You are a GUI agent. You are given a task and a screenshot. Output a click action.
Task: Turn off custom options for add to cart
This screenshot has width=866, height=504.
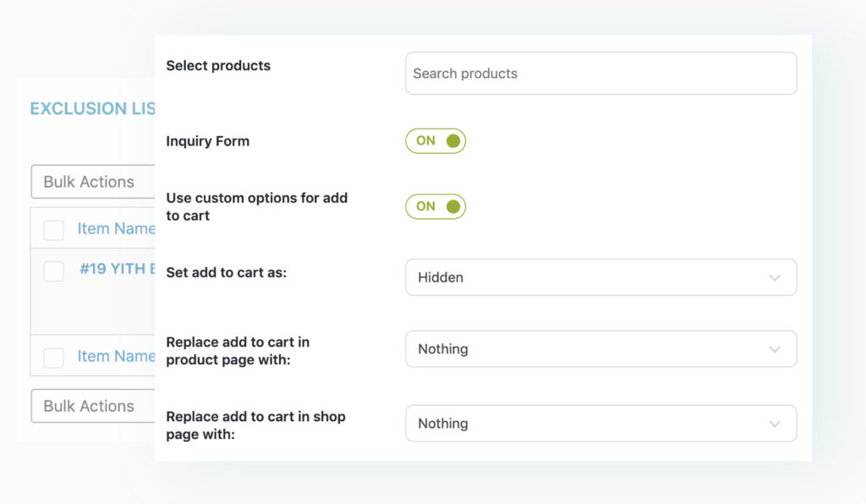coord(435,206)
